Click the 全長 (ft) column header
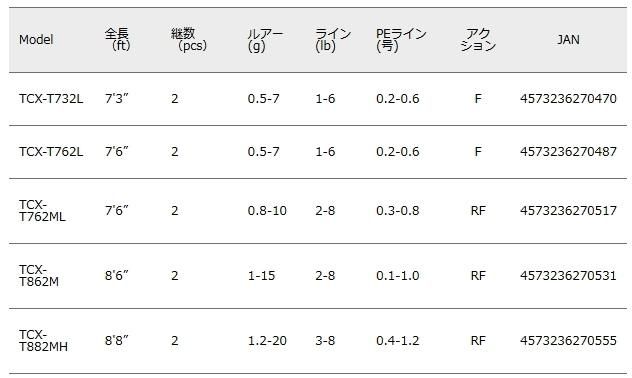 (117, 39)
